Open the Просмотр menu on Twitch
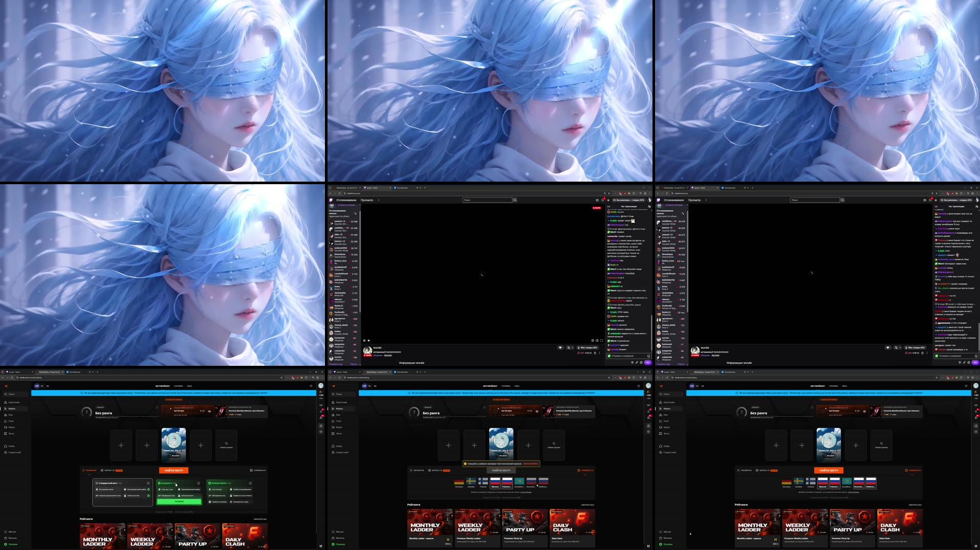980x550 pixels. (367, 200)
